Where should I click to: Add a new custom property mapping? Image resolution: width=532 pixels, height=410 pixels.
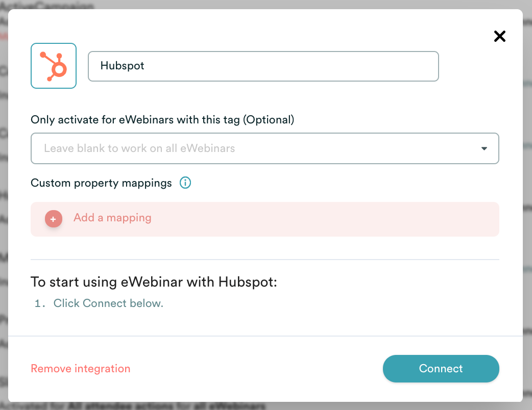tap(112, 218)
